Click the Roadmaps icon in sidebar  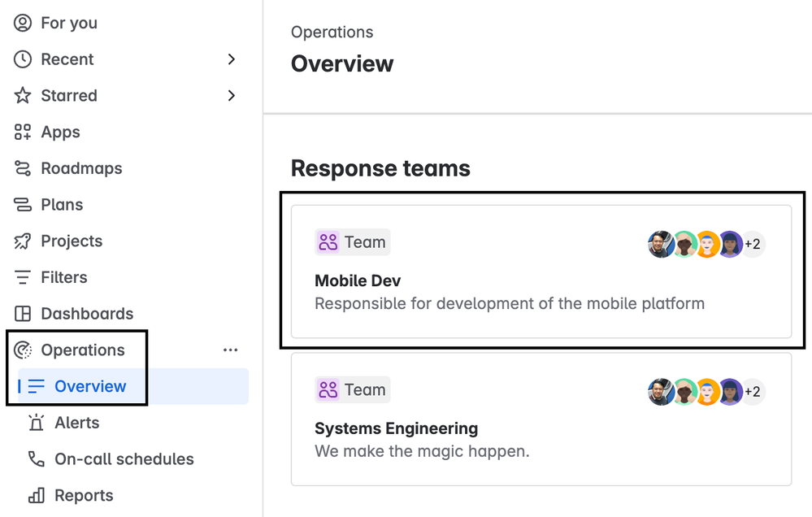pyautogui.click(x=23, y=168)
